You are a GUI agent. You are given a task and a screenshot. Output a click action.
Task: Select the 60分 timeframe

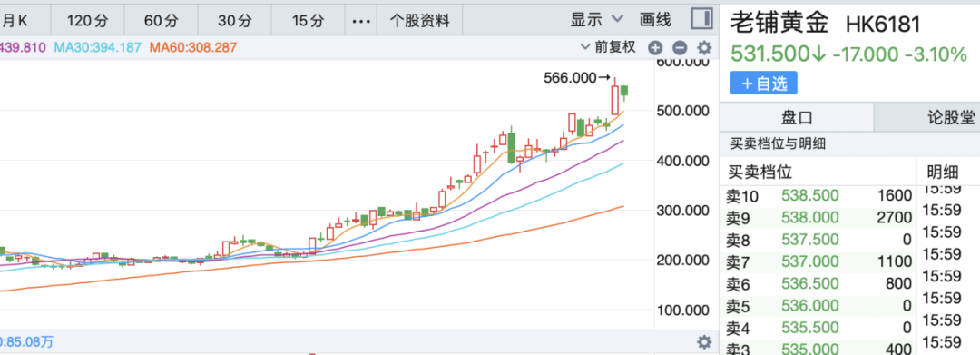click(x=162, y=21)
